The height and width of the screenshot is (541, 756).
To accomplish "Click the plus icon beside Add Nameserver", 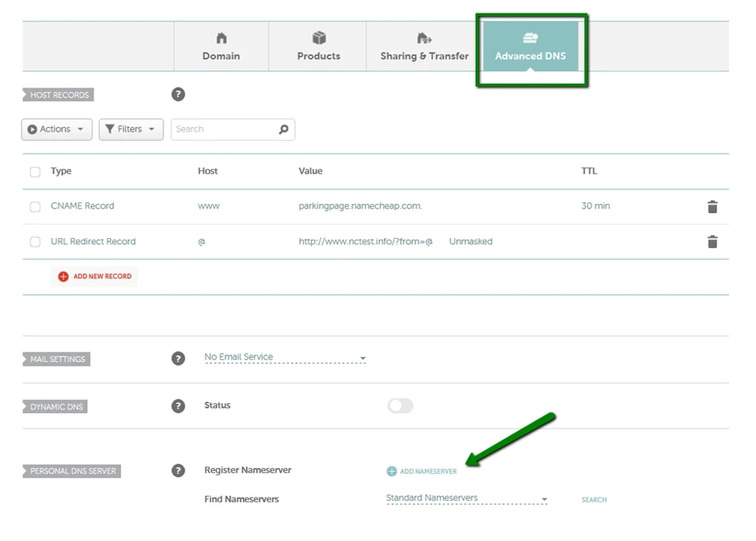I will pyautogui.click(x=391, y=470).
